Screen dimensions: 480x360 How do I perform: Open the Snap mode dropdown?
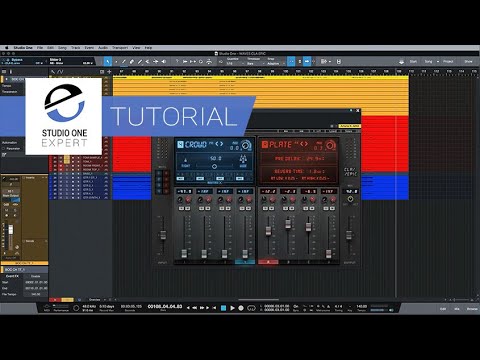275,63
